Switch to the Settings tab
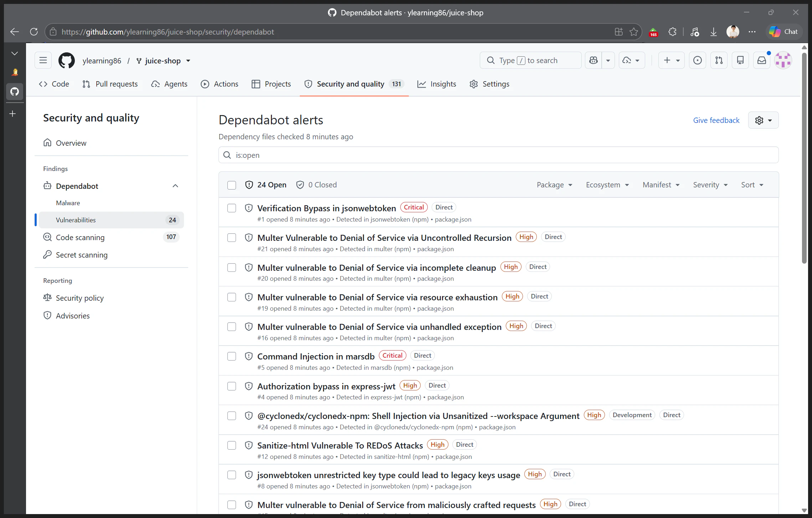812x518 pixels. tap(489, 84)
